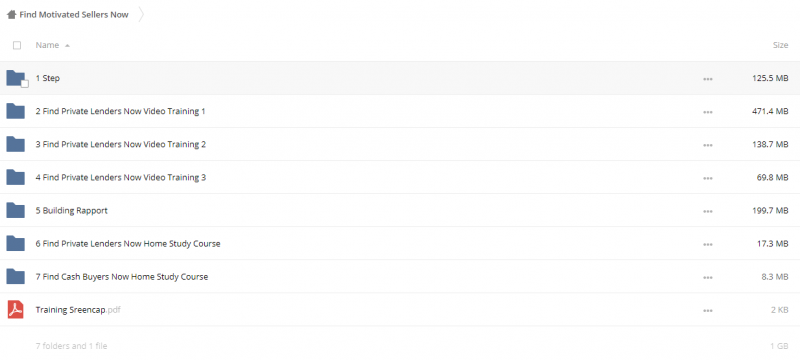Open 6 Find Private Lenders Home Study Course
The width and height of the screenshot is (800, 360).
pos(128,244)
